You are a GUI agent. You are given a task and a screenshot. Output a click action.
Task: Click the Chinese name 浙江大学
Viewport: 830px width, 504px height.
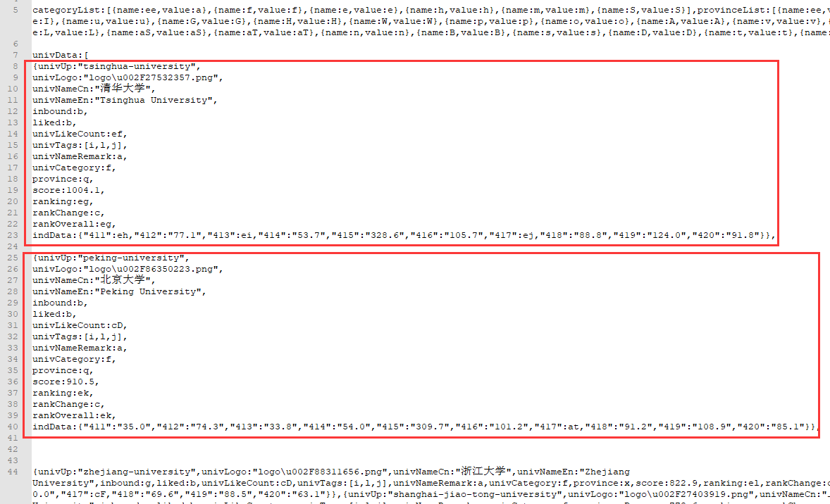tap(483, 471)
